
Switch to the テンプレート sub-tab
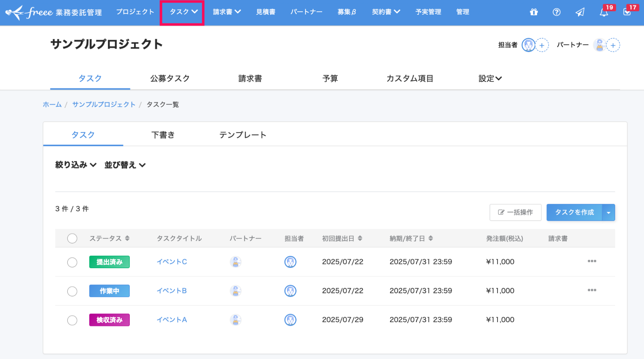pyautogui.click(x=243, y=135)
